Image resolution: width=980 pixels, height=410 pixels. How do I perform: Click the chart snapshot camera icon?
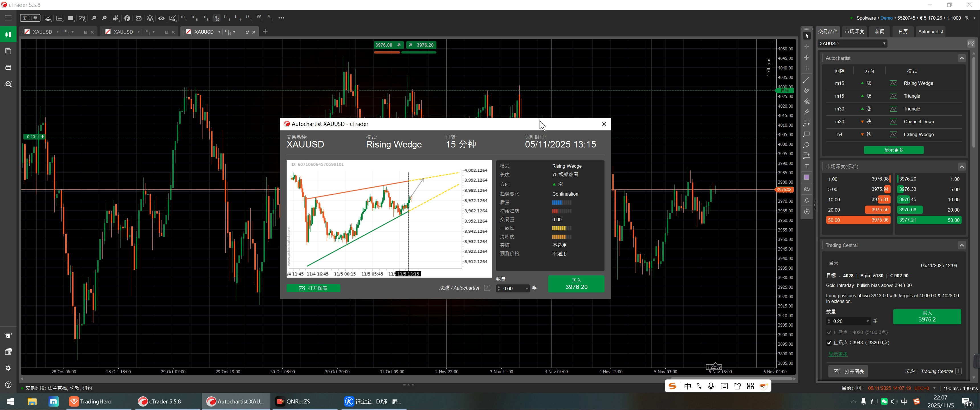pos(807,189)
